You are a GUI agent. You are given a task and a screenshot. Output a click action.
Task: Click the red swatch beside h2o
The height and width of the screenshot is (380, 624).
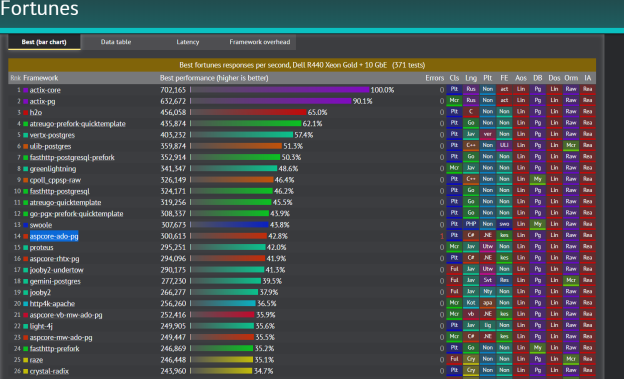25,113
